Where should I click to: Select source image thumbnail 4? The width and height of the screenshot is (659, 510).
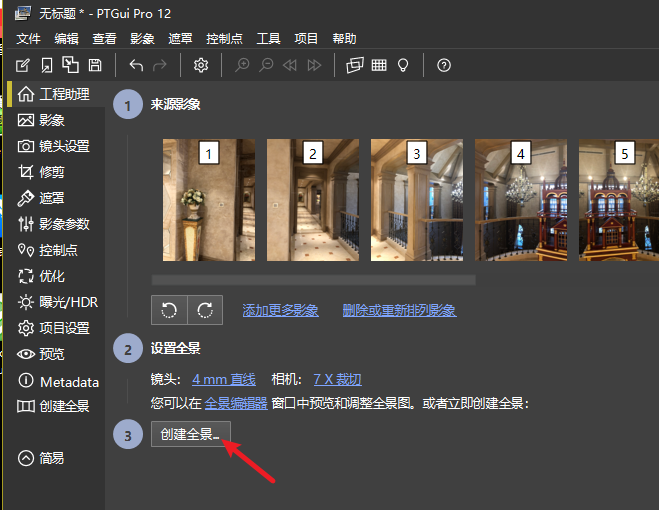tap(521, 200)
